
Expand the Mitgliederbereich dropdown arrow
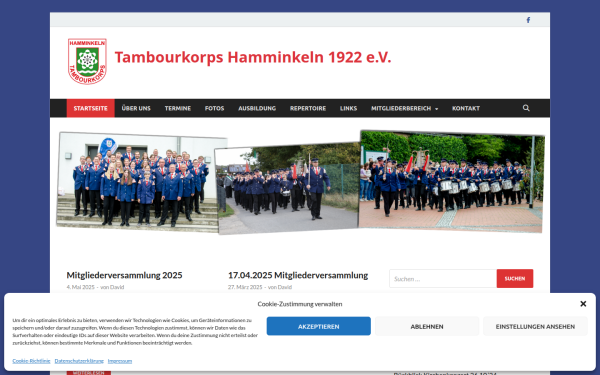tap(437, 109)
